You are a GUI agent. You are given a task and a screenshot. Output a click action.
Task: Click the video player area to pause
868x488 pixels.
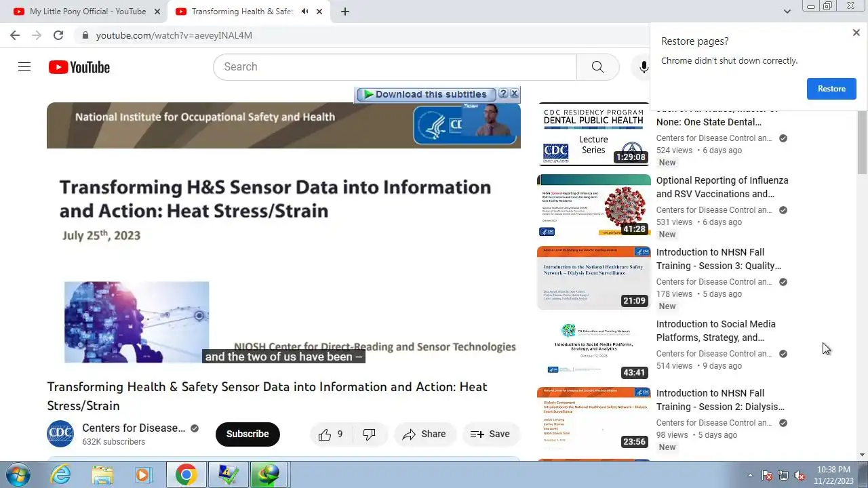coord(283,234)
